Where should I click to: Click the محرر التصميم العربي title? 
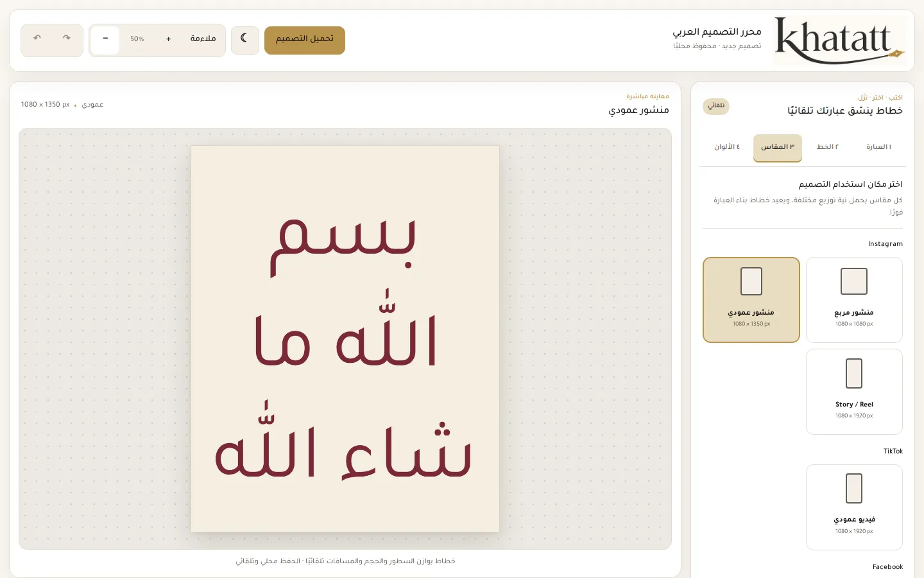point(717,32)
